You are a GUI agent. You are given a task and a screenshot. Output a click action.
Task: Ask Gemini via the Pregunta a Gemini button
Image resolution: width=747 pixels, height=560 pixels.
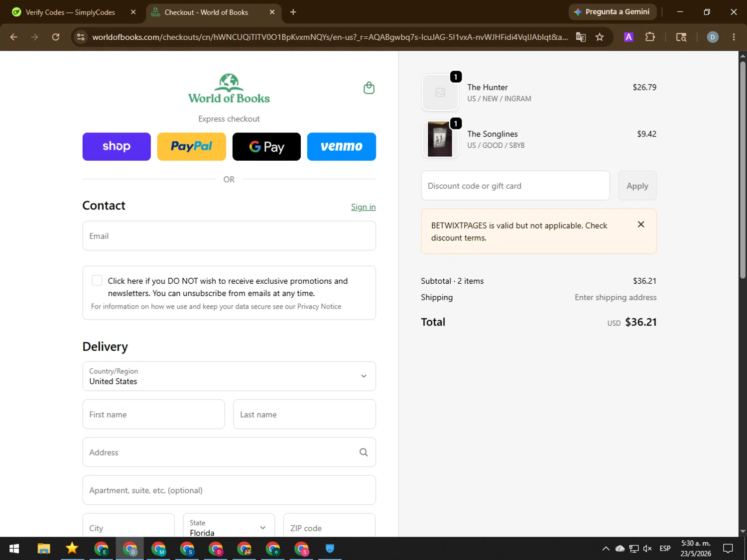pyautogui.click(x=613, y=12)
